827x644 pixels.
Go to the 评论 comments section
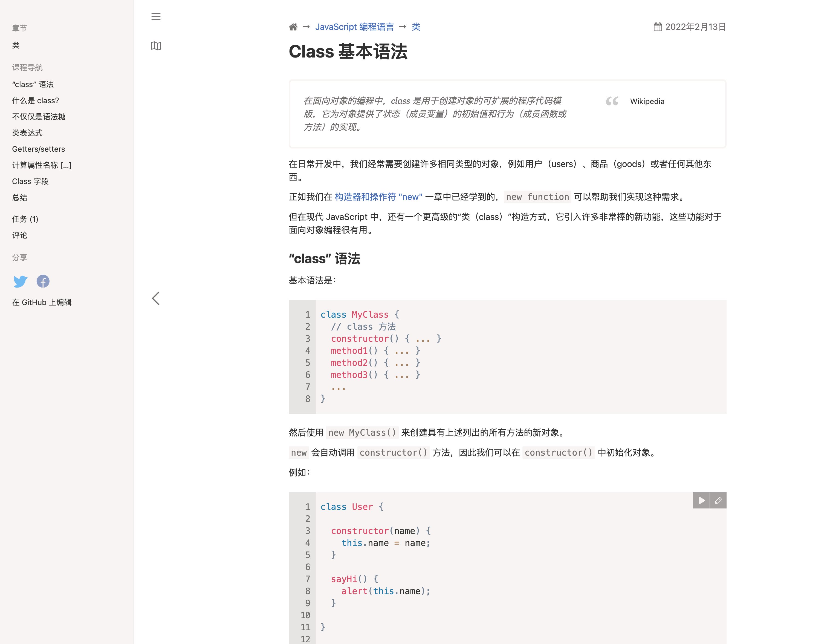pos(20,235)
